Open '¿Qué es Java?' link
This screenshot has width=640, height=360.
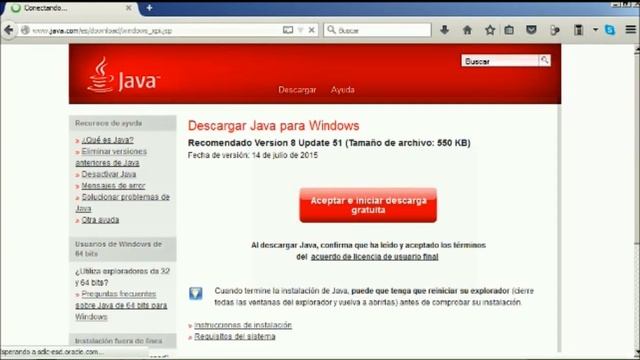tap(107, 140)
